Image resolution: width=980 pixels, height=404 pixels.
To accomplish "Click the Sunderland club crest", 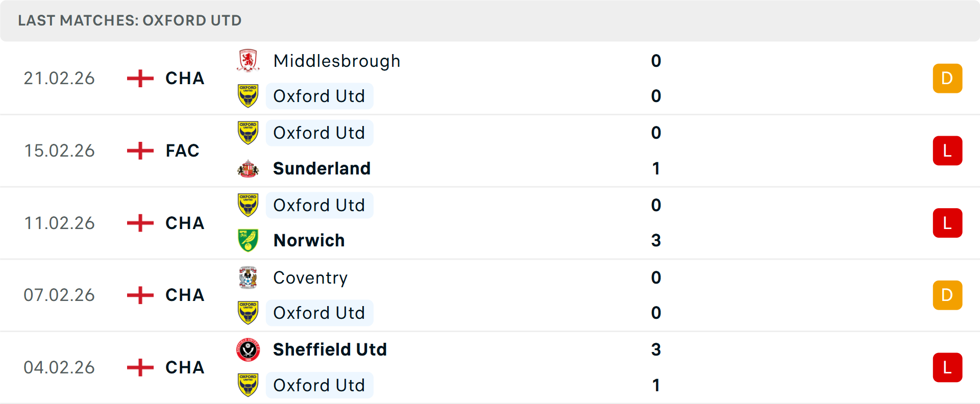I will pyautogui.click(x=248, y=168).
